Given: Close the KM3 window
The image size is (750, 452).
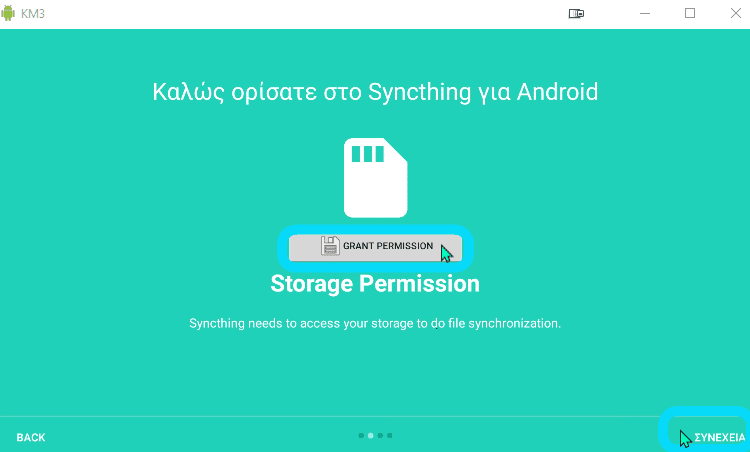Looking at the screenshot, I should click(x=736, y=13).
